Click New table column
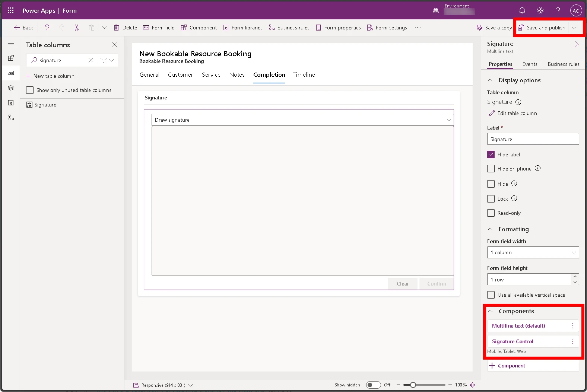Viewport: 587px width, 392px height. [50, 76]
